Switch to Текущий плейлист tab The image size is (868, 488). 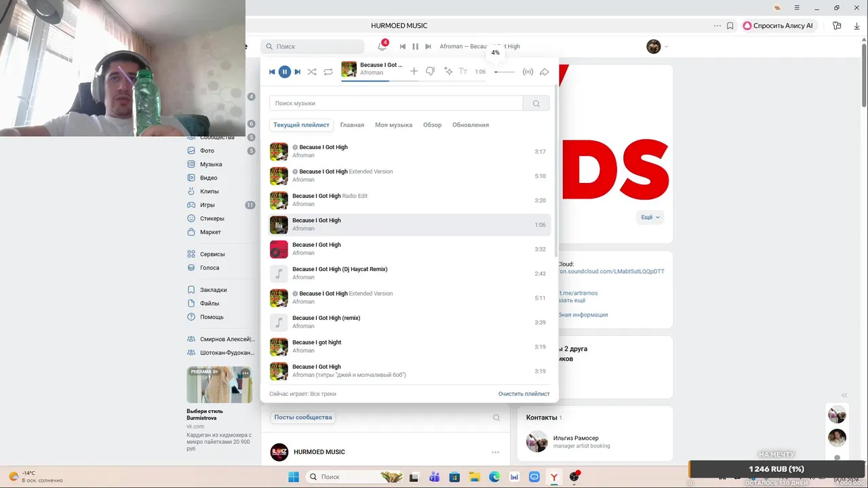pyautogui.click(x=301, y=125)
